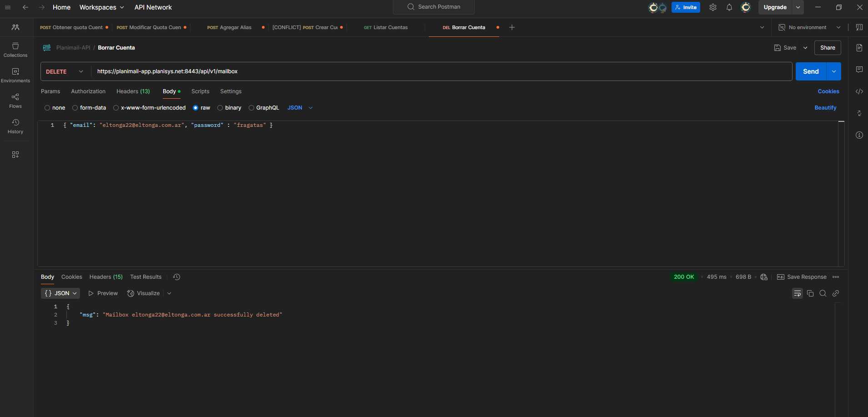This screenshot has width=868, height=417.
Task: Open the Listar Cuentas request tab
Action: (x=386, y=27)
